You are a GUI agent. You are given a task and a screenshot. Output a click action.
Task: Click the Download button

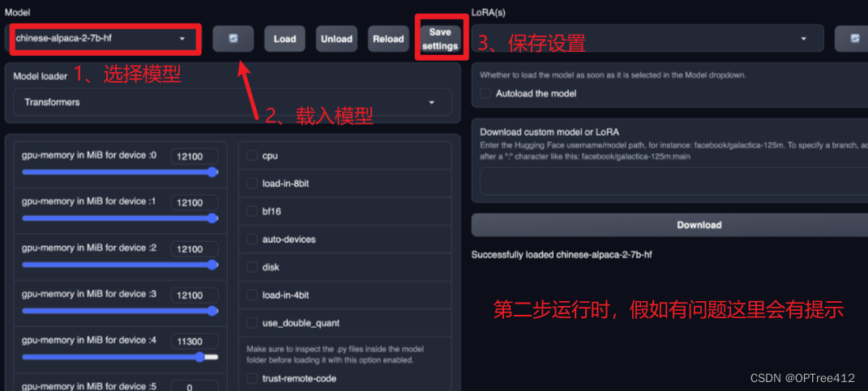click(x=669, y=225)
